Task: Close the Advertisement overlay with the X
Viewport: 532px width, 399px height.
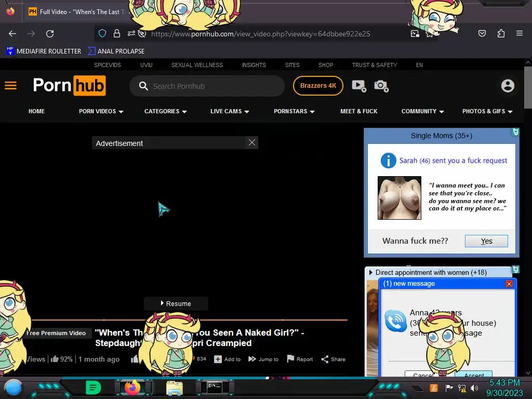Action: coord(252,142)
